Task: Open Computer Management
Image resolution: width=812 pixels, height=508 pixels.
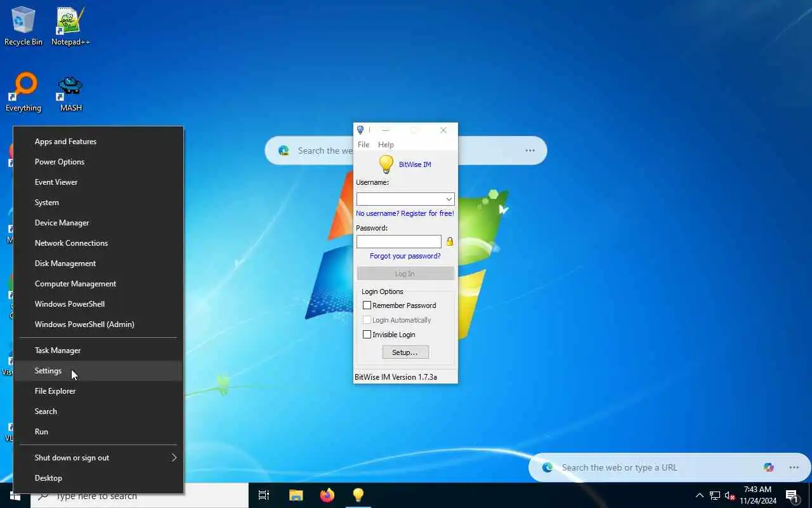Action: point(98,284)
